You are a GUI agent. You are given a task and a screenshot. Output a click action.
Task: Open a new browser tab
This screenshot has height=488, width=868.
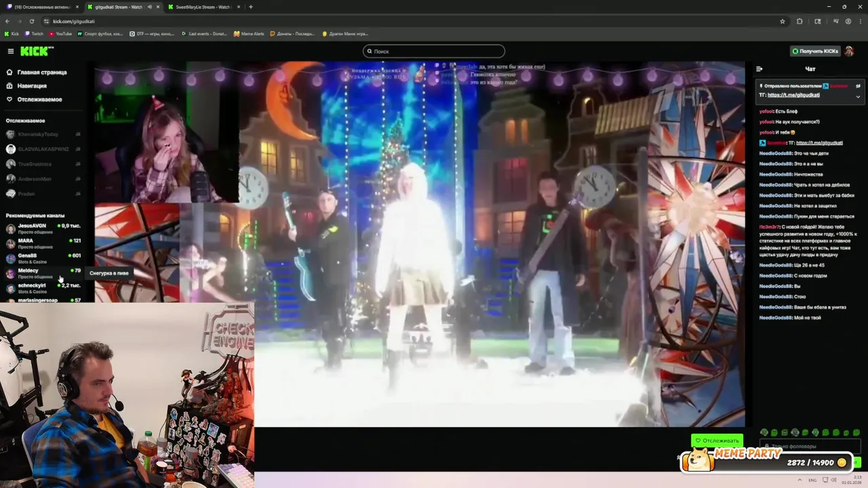251,7
